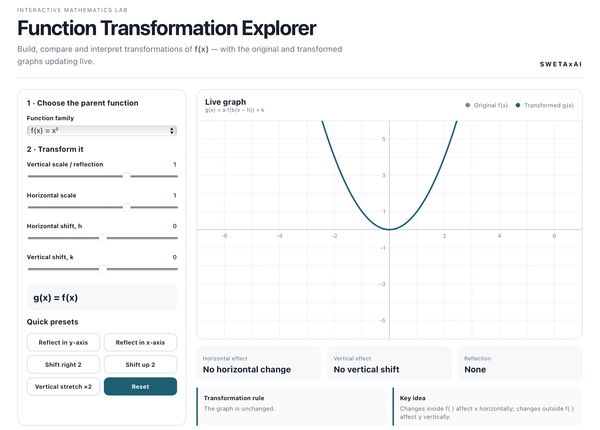Reset all transformations
This screenshot has width=600, height=430.
click(140, 386)
